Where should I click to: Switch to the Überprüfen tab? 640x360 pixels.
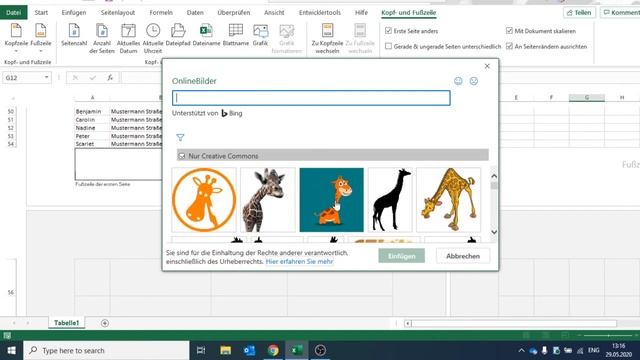pyautogui.click(x=233, y=13)
